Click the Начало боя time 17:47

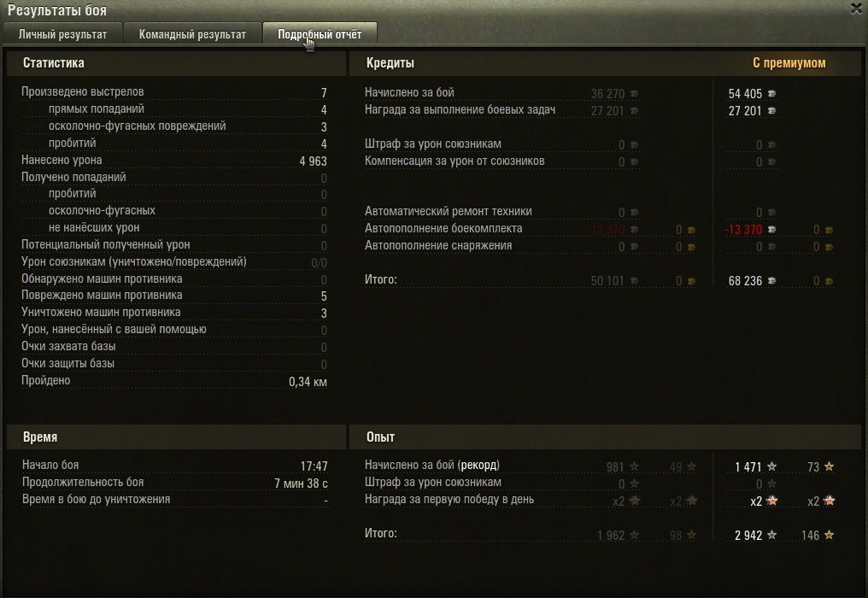click(314, 466)
